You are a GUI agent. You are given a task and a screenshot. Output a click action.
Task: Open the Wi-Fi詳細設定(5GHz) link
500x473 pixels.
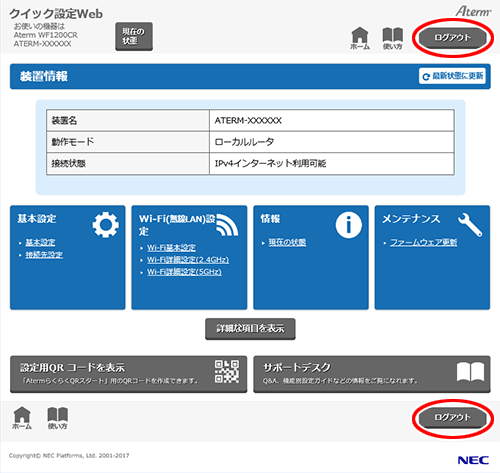click(x=184, y=272)
